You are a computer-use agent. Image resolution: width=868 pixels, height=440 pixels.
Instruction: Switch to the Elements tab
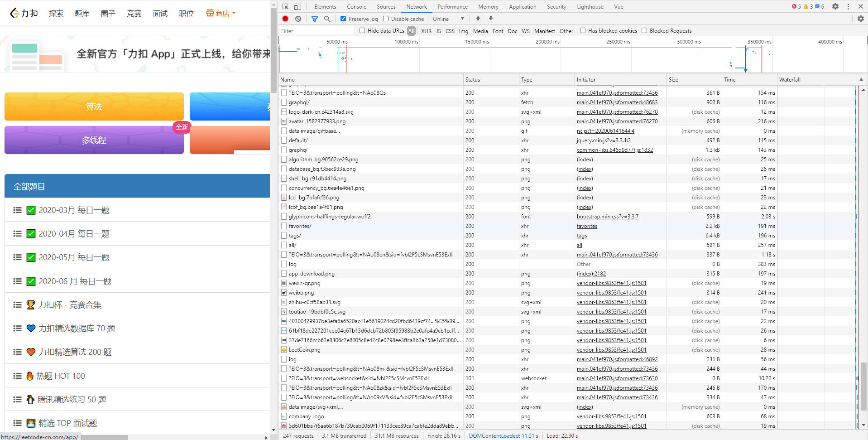[325, 6]
